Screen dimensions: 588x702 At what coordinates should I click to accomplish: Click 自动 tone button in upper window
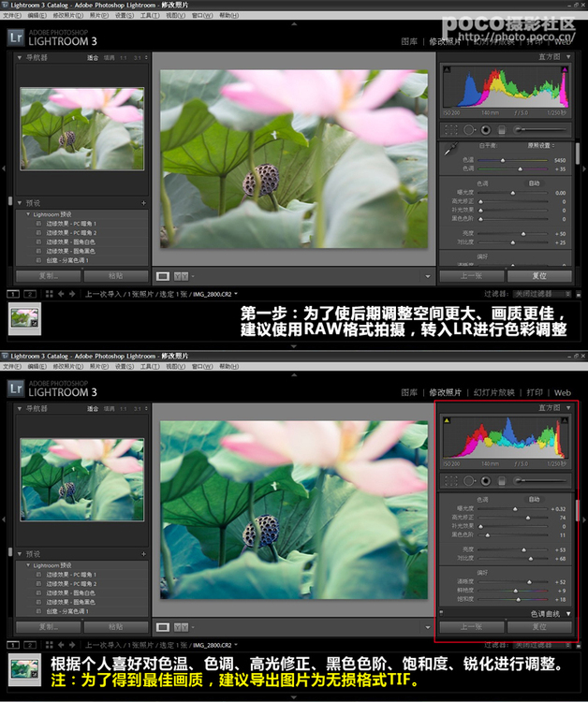(534, 183)
